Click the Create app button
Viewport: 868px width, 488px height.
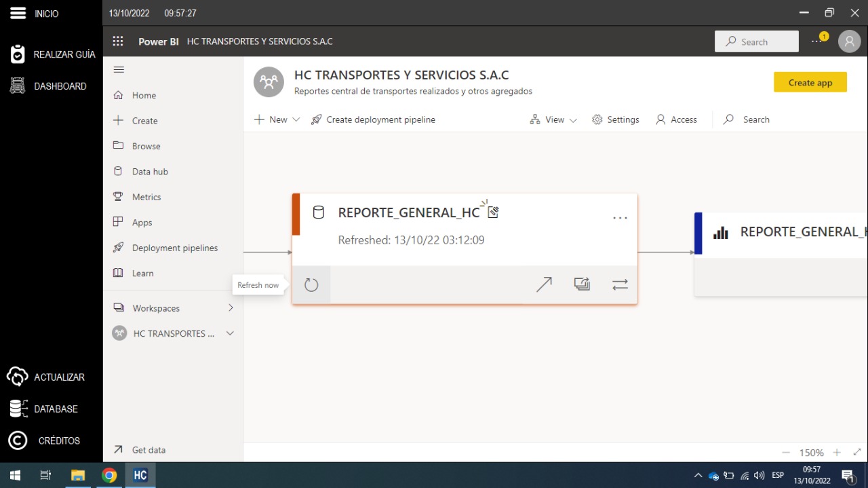pos(810,82)
